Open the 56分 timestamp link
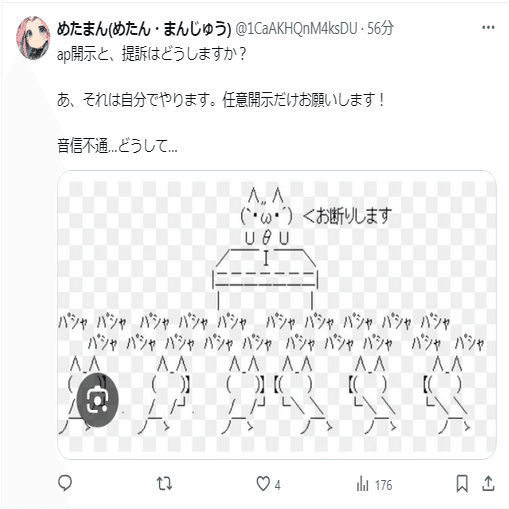 pyautogui.click(x=380, y=29)
